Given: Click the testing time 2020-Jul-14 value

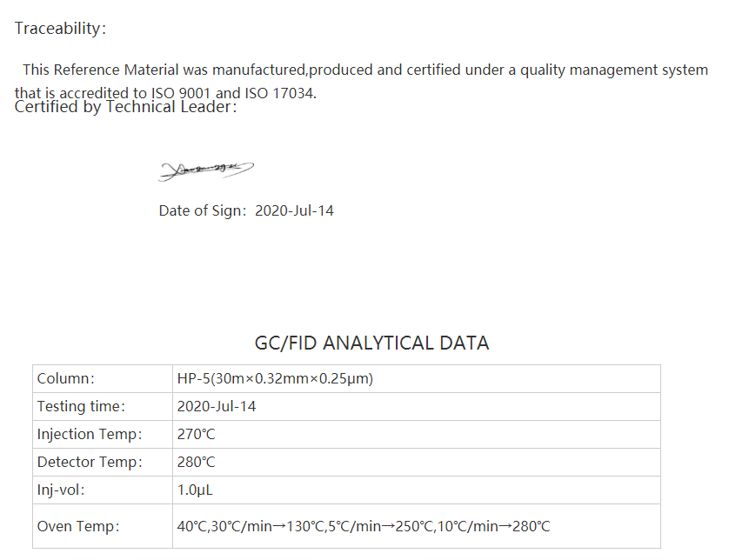Looking at the screenshot, I should pos(216,406).
